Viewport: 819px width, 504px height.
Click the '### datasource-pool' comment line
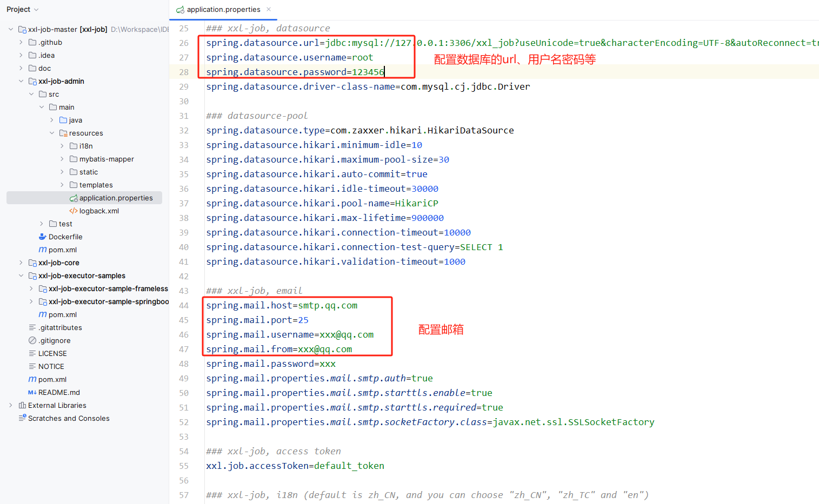tap(257, 116)
